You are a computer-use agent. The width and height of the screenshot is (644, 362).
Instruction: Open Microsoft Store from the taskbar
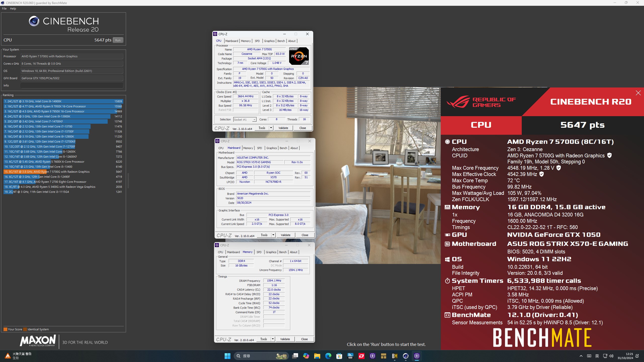click(339, 356)
